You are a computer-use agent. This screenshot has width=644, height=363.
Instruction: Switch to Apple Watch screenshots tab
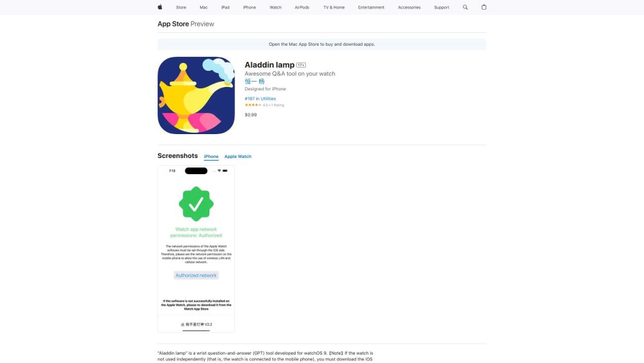tap(238, 157)
